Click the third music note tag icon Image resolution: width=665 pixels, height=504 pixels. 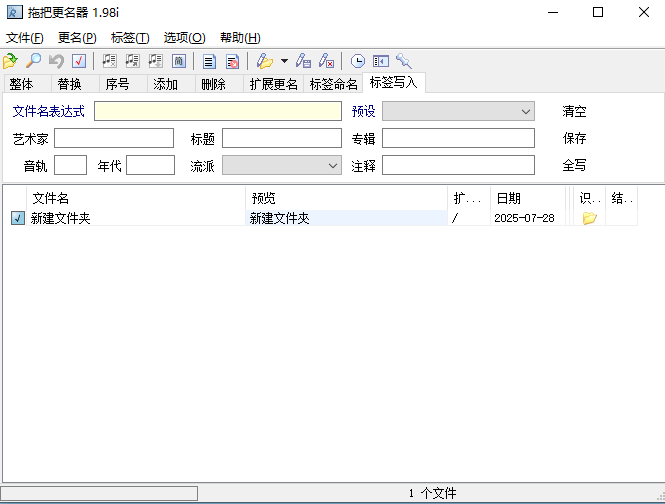pyautogui.click(x=155, y=61)
